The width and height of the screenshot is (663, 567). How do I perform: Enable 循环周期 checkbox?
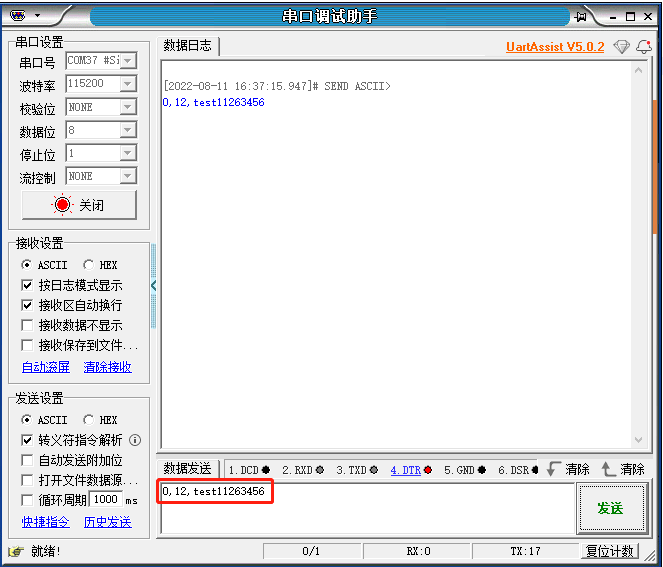(x=27, y=500)
